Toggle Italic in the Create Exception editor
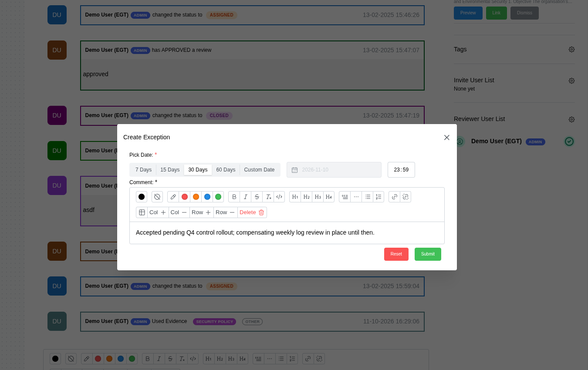 click(x=246, y=197)
